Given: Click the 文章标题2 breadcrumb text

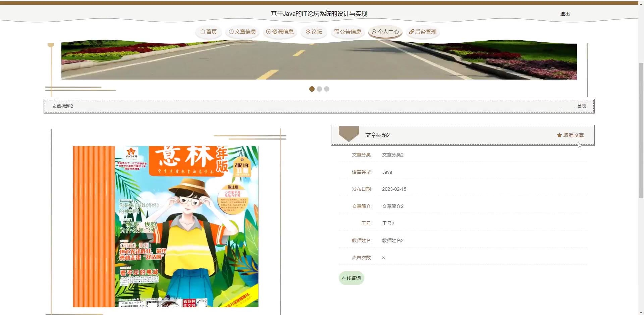Looking at the screenshot, I should [62, 106].
